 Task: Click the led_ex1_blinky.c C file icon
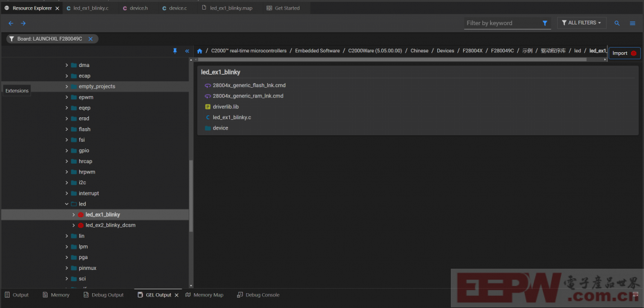207,117
